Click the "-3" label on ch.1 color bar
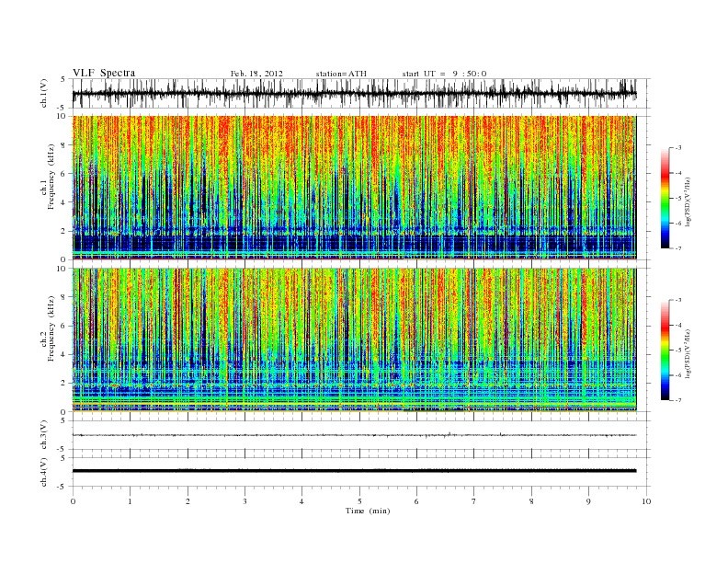The height and width of the screenshot is (563, 728). coord(678,148)
